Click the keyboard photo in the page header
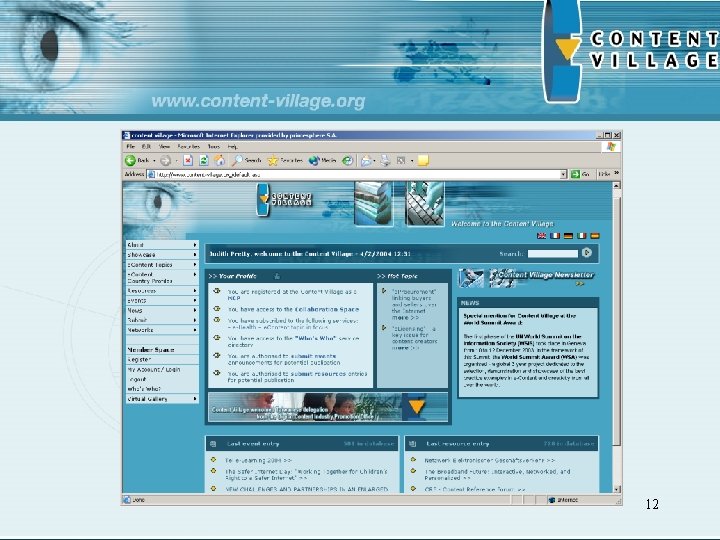720x540 pixels. [425, 203]
